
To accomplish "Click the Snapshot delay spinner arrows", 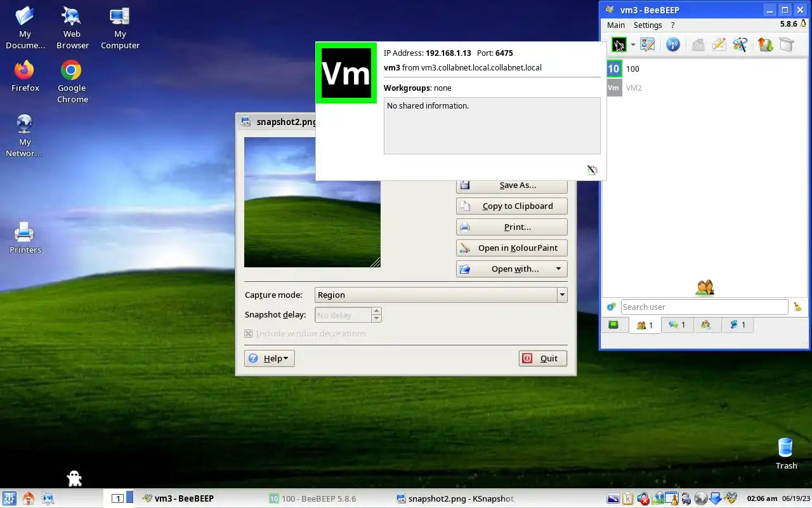I will click(376, 314).
